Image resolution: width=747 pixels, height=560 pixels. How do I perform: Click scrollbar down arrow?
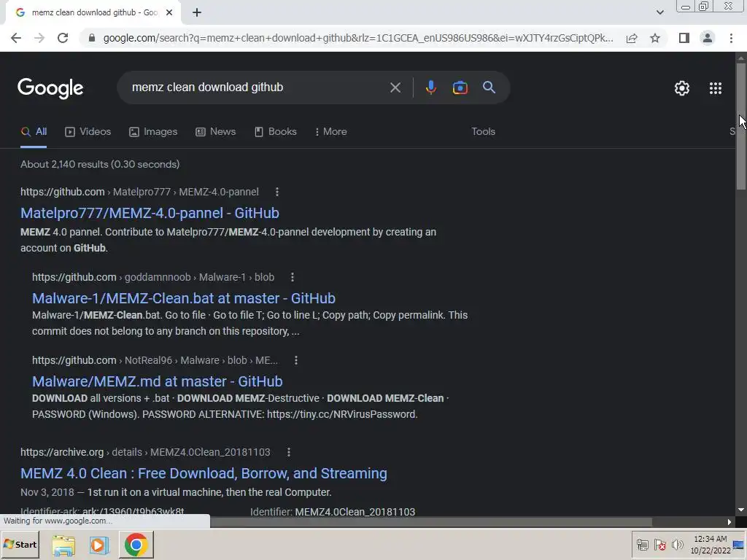point(740,510)
